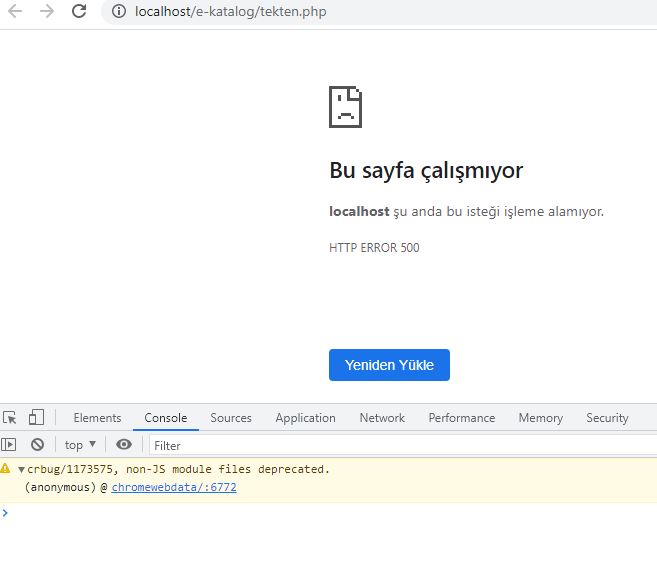Toggle the live expression eye icon
This screenshot has width=657, height=575.
(x=124, y=444)
